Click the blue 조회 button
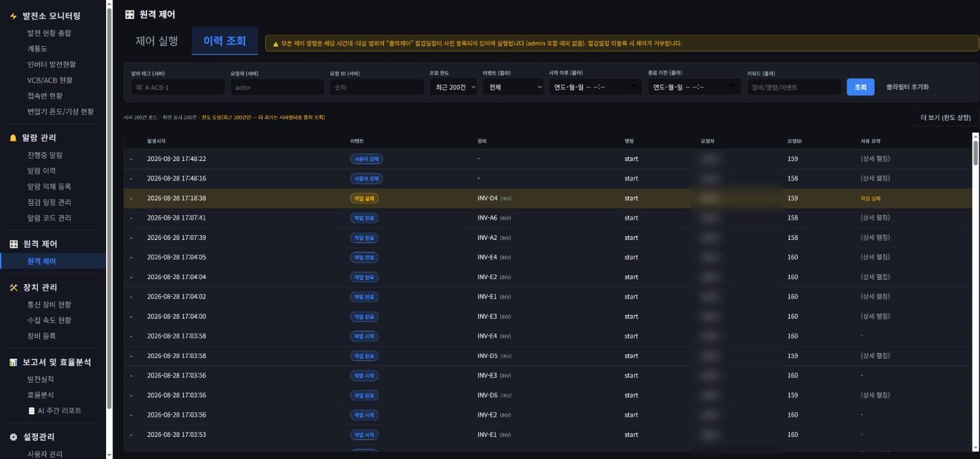Image resolution: width=980 pixels, height=459 pixels. click(860, 87)
